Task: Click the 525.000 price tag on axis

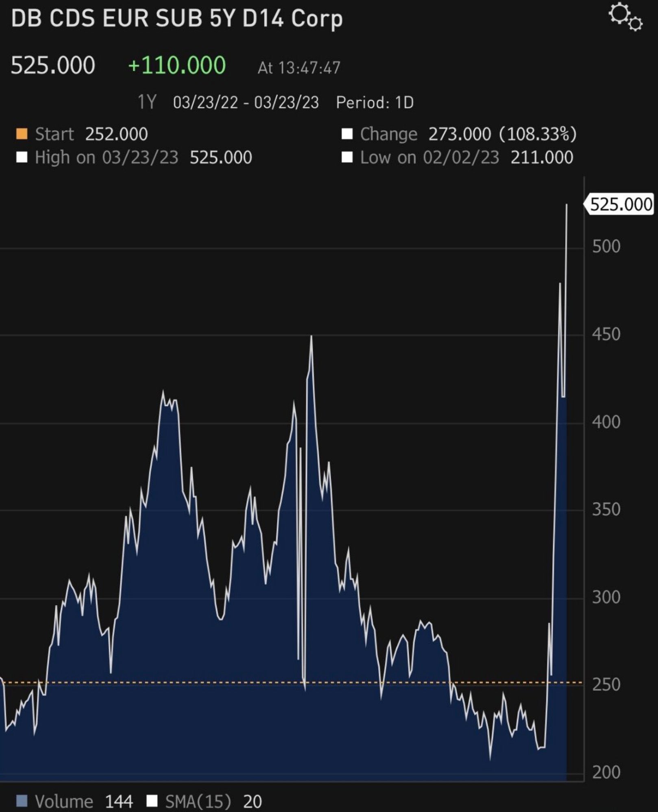Action: coord(619,204)
